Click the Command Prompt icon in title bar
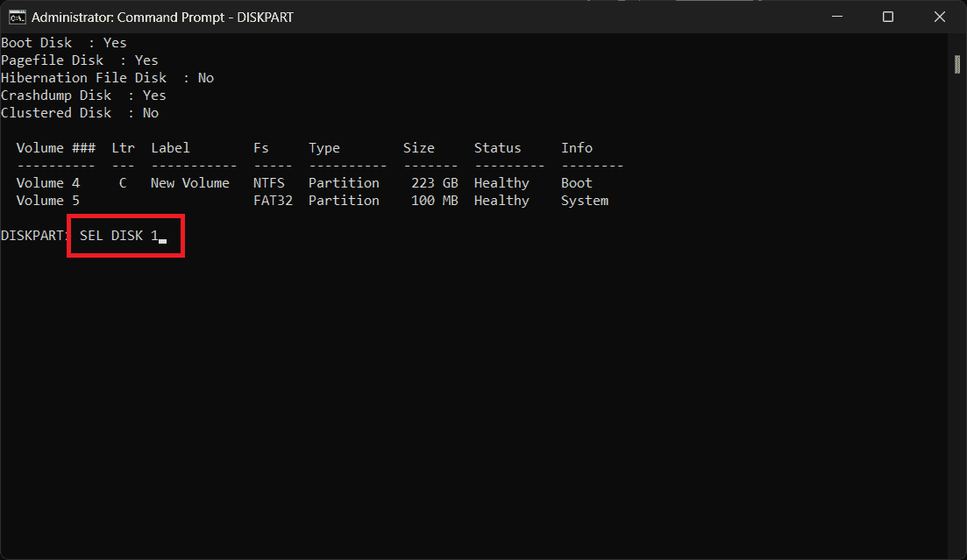This screenshot has height=560, width=967. coord(16,17)
